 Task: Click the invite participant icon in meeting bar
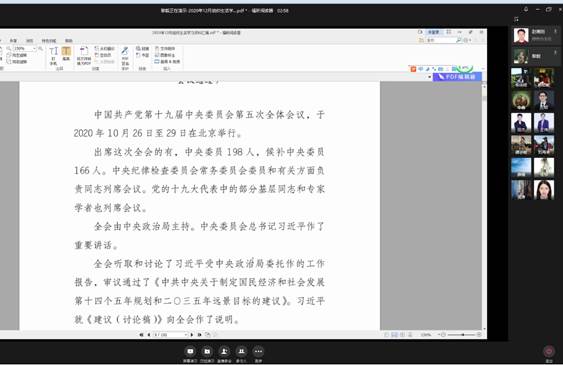tap(224, 351)
